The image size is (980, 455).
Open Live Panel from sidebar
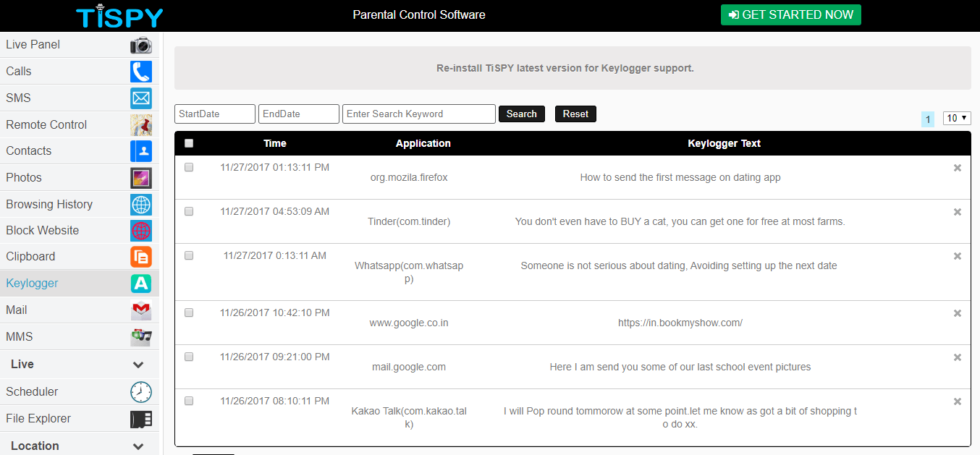point(80,45)
